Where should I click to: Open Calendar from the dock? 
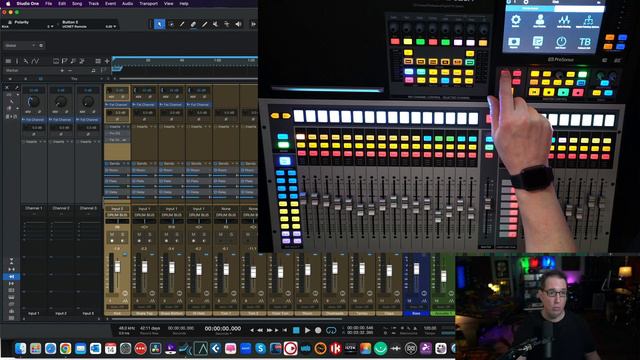click(110, 348)
